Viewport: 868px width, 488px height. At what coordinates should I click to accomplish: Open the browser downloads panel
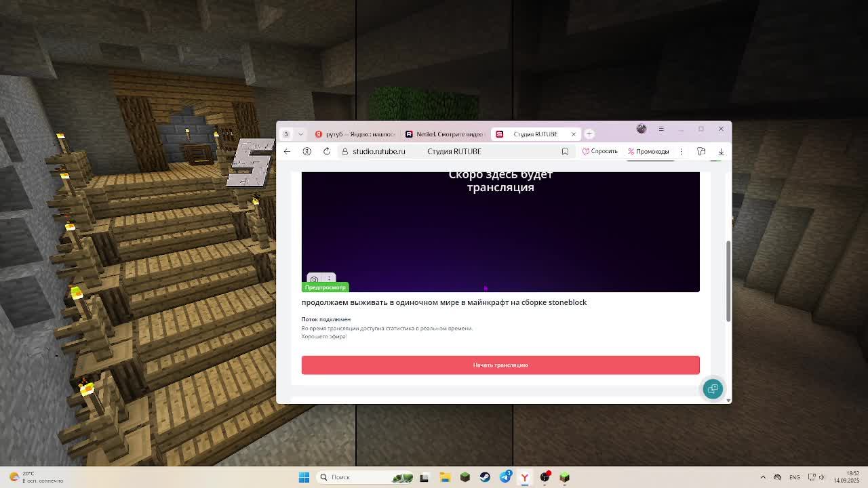(x=721, y=151)
